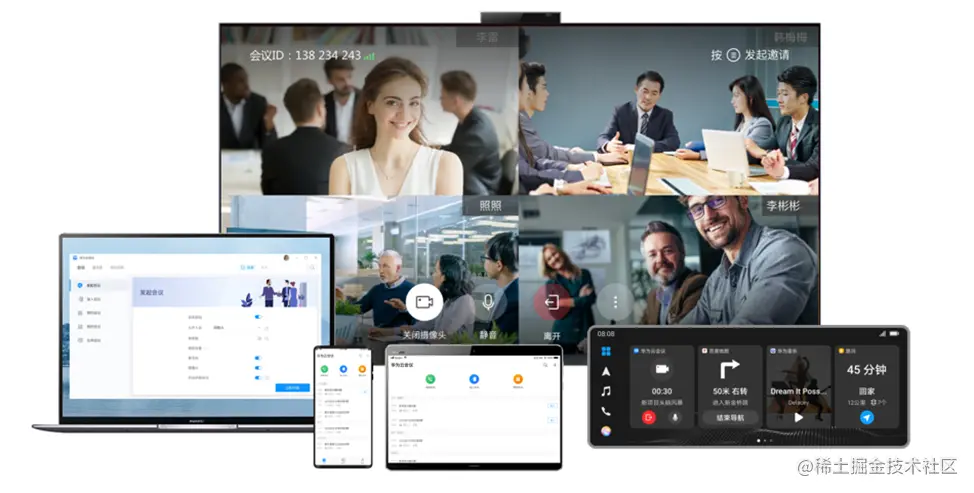This screenshot has width=974, height=493.
Task: Select 李雷 video tile with smiling woman
Action: click(370, 111)
